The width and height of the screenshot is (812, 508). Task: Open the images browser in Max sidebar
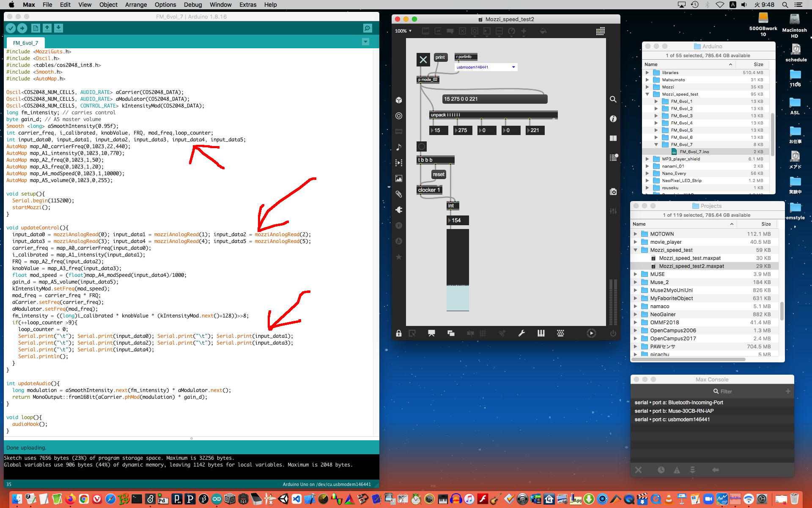[398, 179]
